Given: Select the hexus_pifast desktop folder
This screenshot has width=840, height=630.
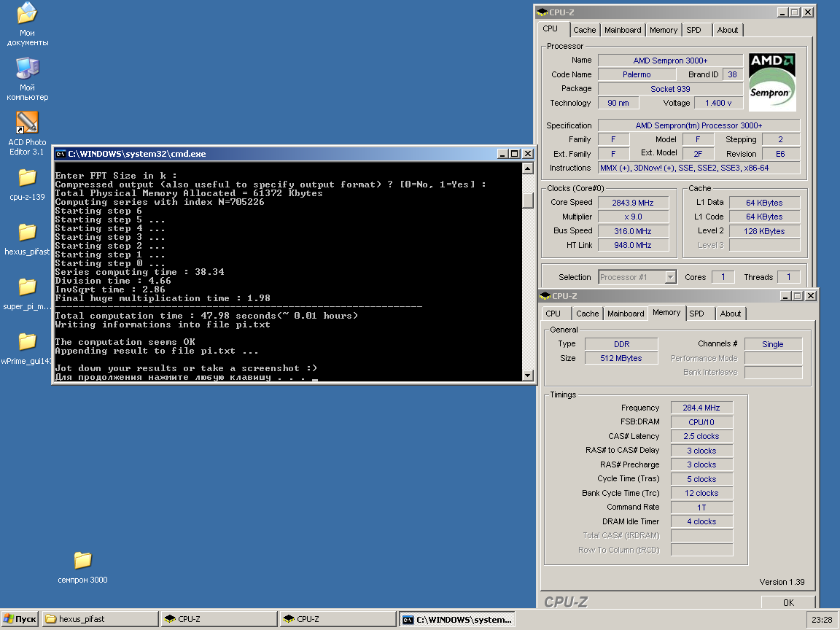Looking at the screenshot, I should click(x=27, y=239).
